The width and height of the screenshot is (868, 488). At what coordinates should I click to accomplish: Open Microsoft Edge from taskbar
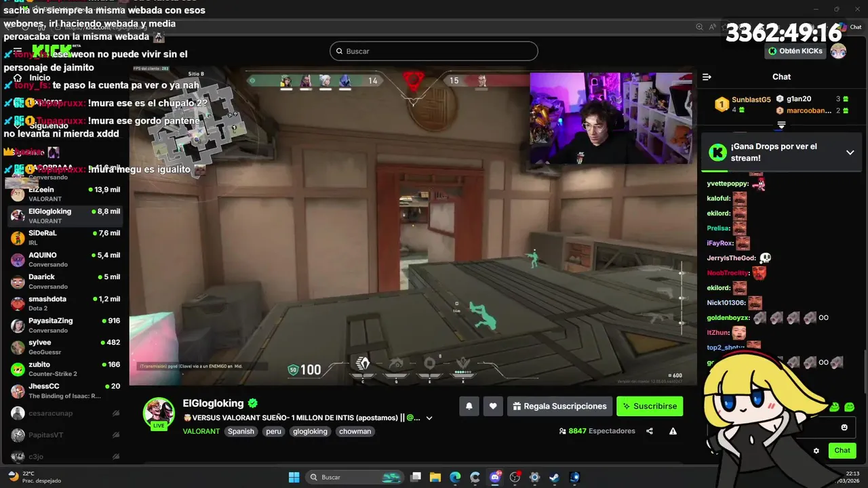pos(455,477)
